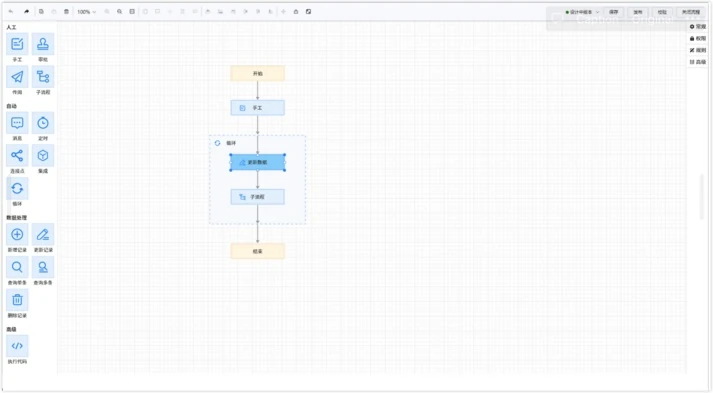Click the redo arrow in toolbar
Screen dimensions: 713x393
tap(26, 12)
